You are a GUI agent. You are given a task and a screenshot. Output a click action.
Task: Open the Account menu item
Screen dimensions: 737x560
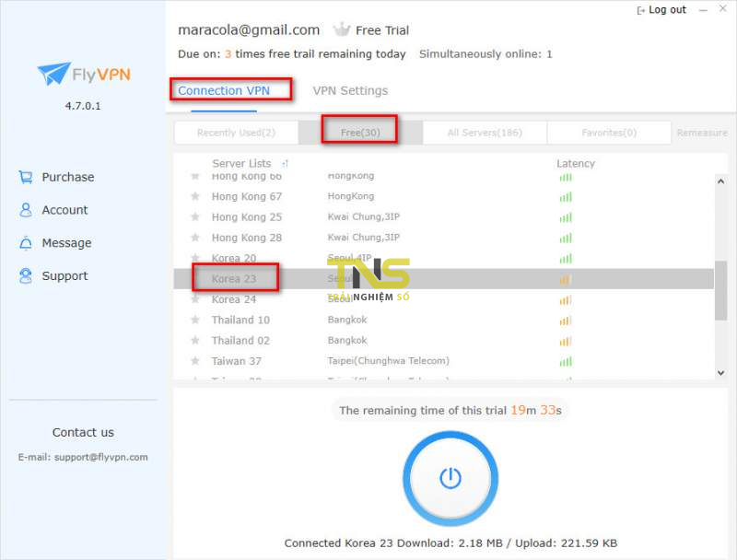coord(64,210)
